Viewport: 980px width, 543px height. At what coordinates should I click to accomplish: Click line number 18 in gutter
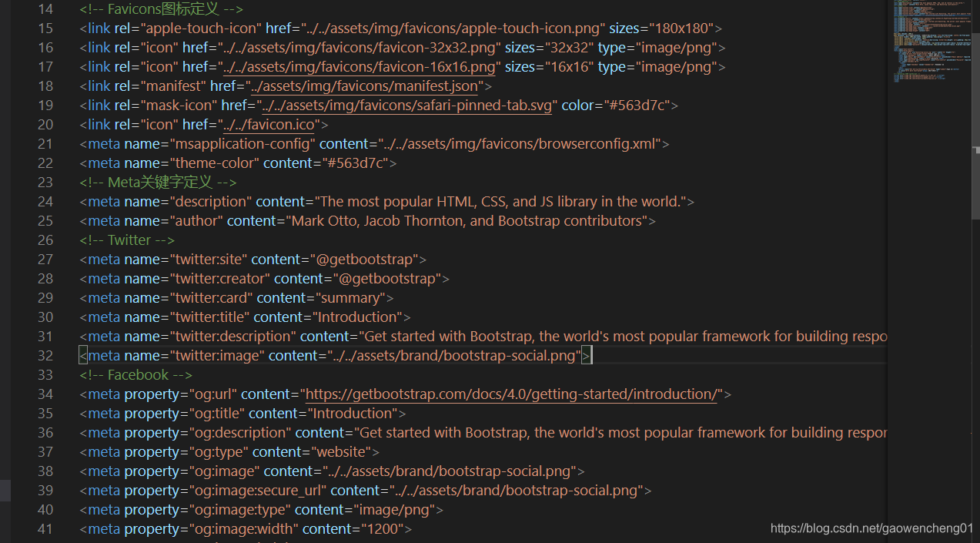click(45, 86)
